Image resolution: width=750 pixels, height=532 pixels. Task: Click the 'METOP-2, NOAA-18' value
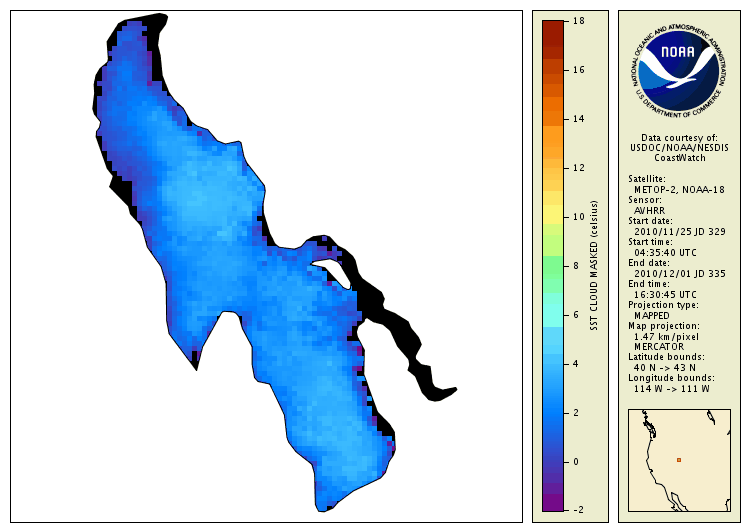point(679,190)
